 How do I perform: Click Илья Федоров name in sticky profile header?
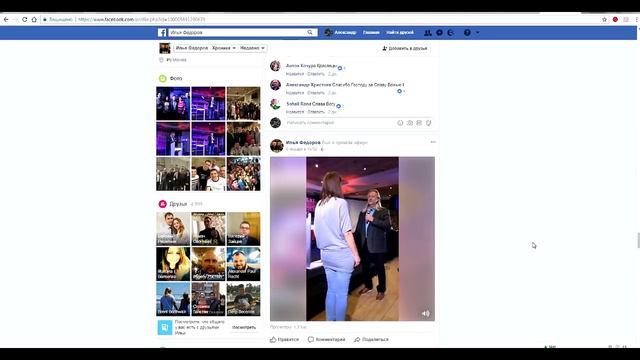point(191,48)
